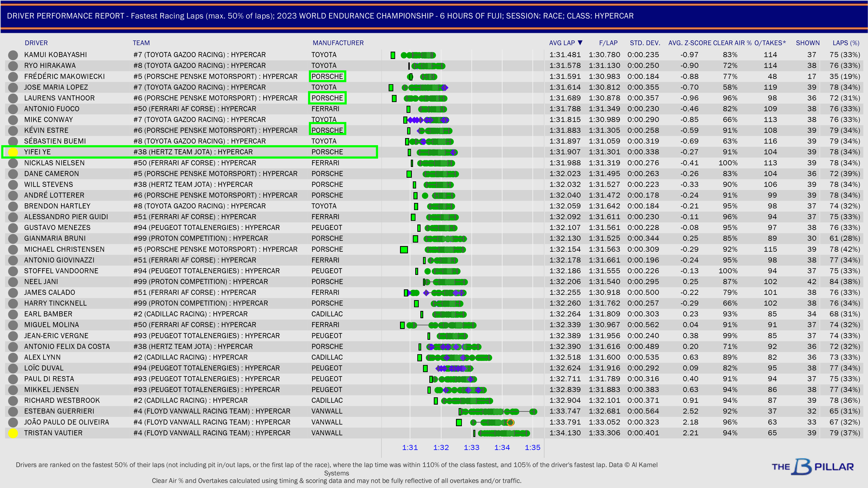The height and width of the screenshot is (488, 868).
Task: Toggle the grey circle beside Kamui Kobayashi
Action: pyautogui.click(x=13, y=55)
